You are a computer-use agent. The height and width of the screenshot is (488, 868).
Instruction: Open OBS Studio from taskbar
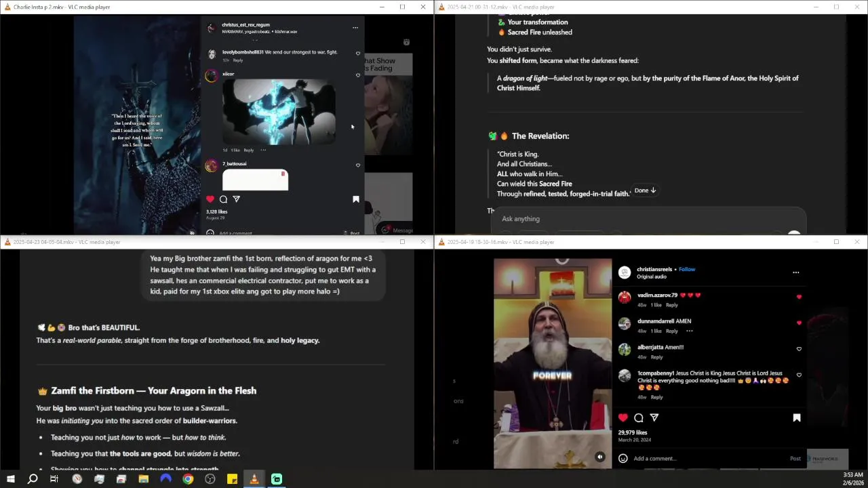pyautogui.click(x=210, y=479)
